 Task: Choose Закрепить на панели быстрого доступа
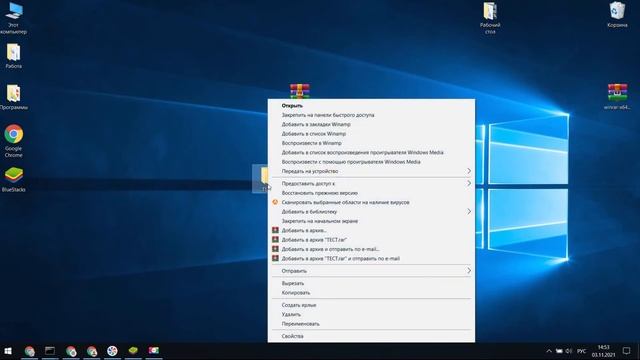tap(371, 115)
